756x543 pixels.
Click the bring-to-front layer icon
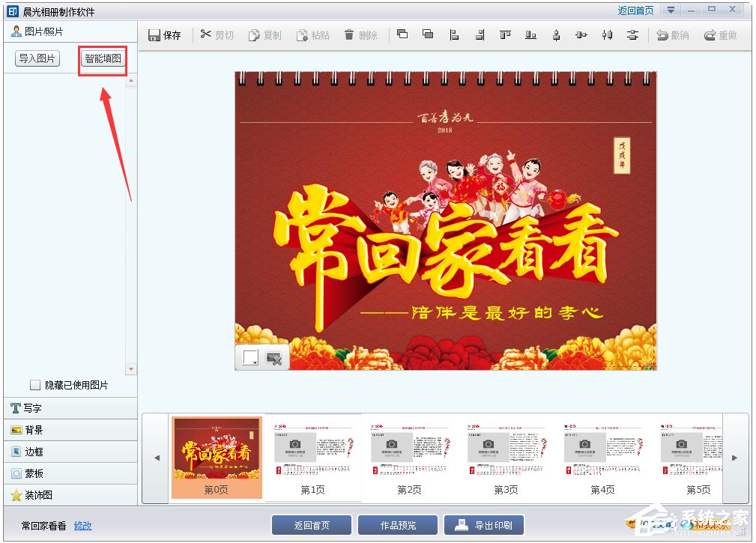coord(402,34)
